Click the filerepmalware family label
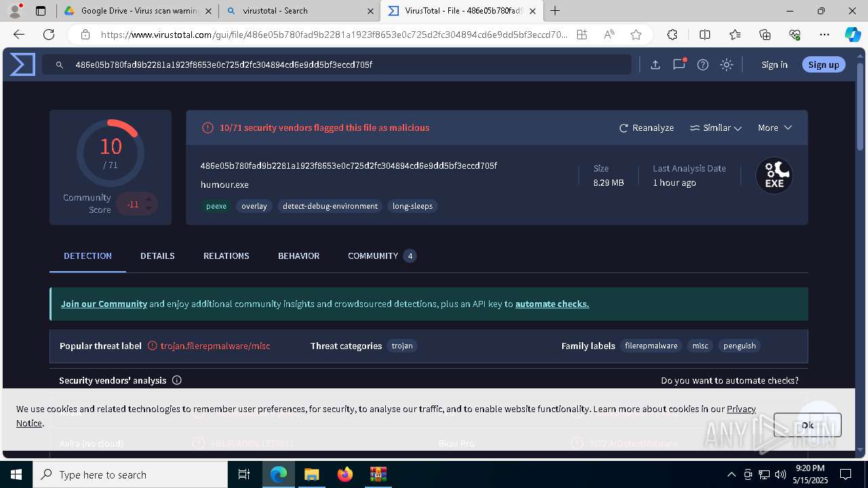This screenshot has height=488, width=868. point(651,346)
